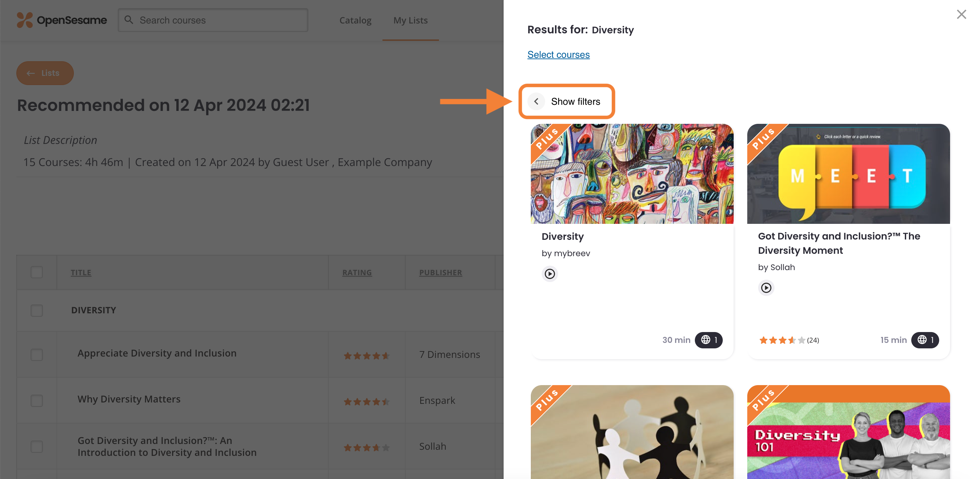The width and height of the screenshot is (980, 479).
Task: Open Got Diversity and Inclusion Diversity Moment title
Action: (839, 244)
